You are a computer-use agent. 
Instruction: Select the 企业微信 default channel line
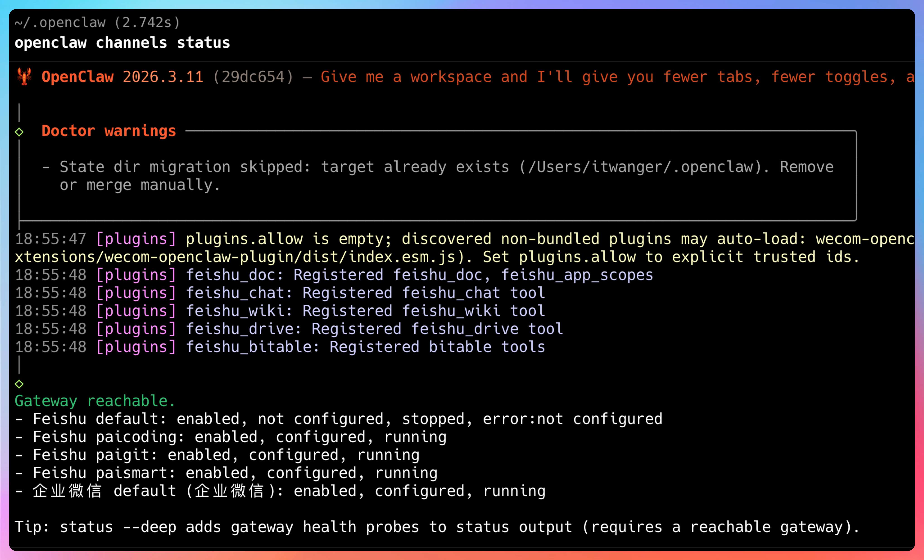(280, 491)
